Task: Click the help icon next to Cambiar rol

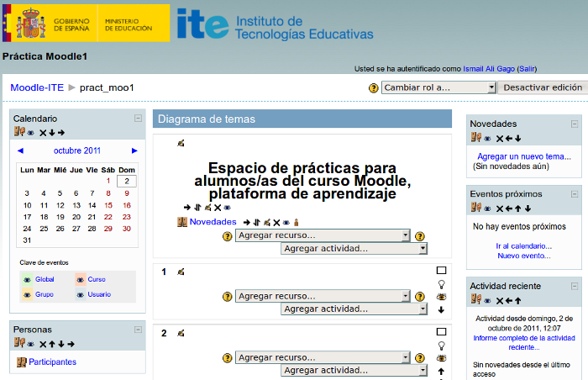Action: coord(374,87)
